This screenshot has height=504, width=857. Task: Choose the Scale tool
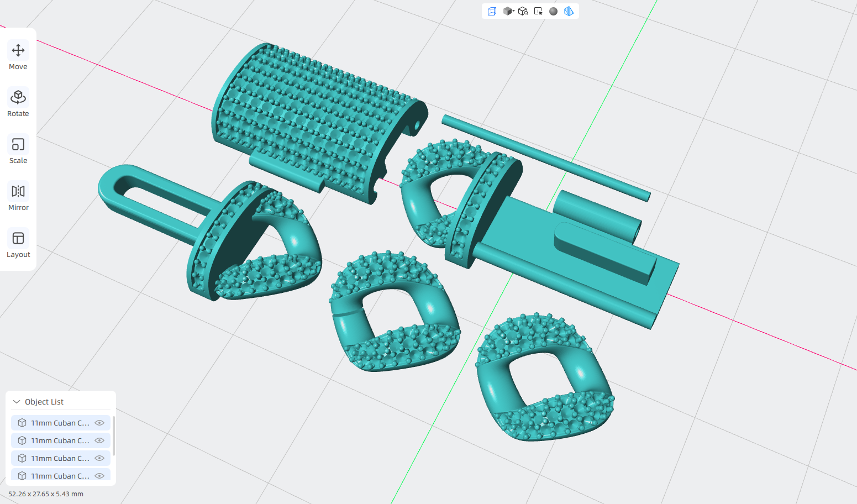[x=18, y=150]
